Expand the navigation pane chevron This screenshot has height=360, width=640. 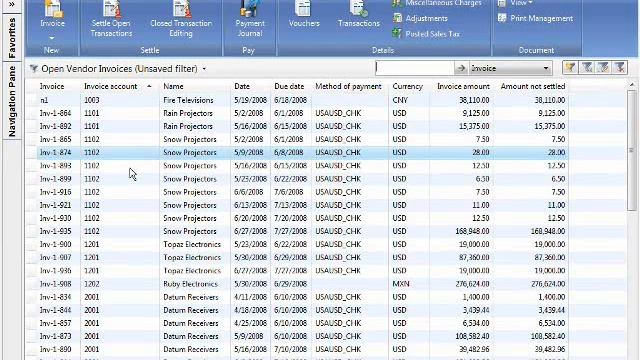click(x=12, y=4)
